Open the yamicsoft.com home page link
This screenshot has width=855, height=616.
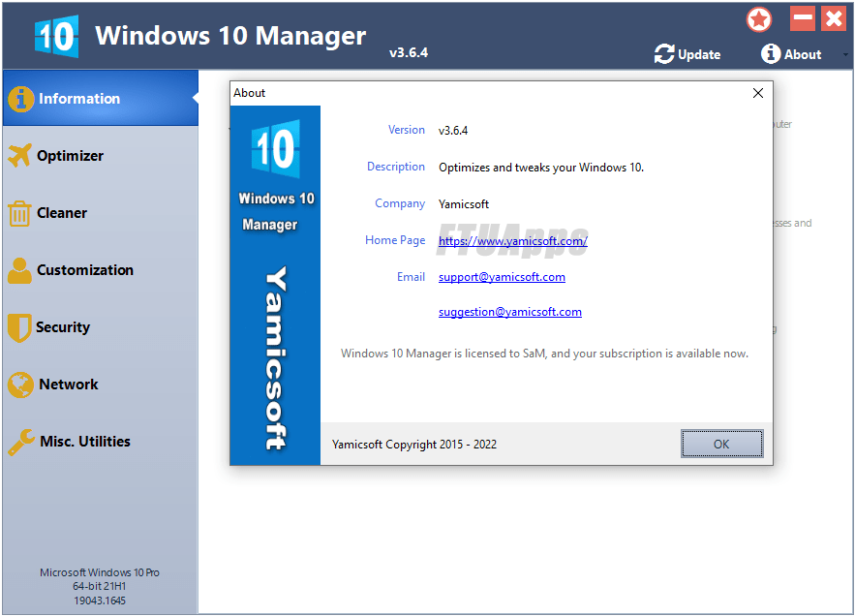(x=512, y=240)
